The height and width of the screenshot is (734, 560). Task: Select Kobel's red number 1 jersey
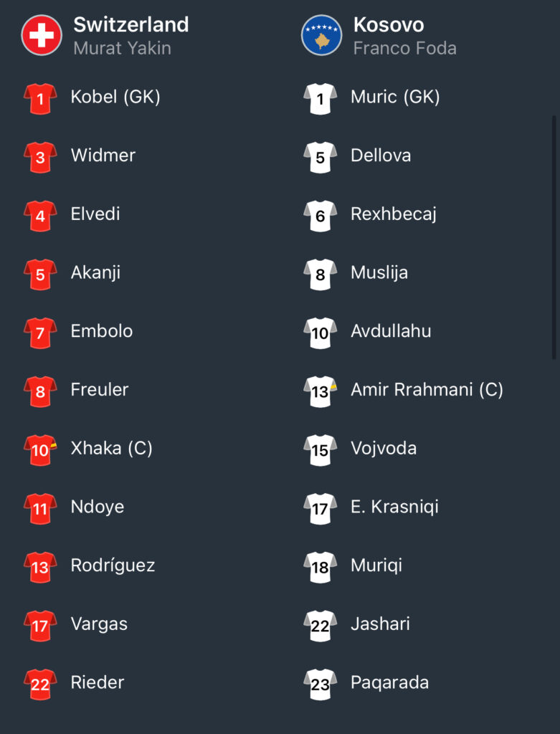[40, 98]
